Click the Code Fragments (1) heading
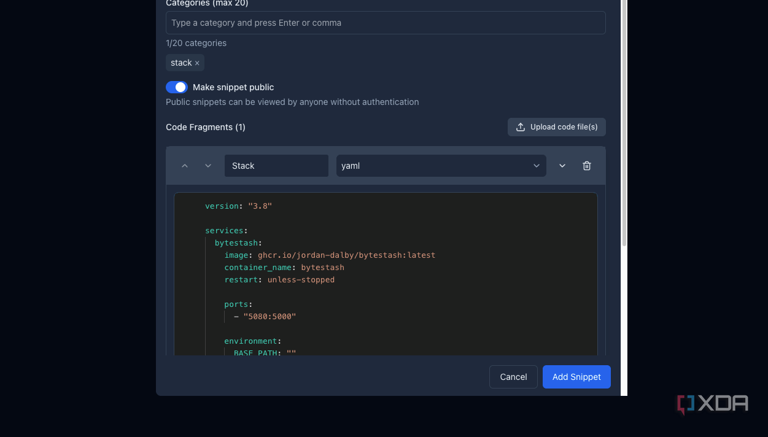Image resolution: width=768 pixels, height=437 pixels. (205, 127)
